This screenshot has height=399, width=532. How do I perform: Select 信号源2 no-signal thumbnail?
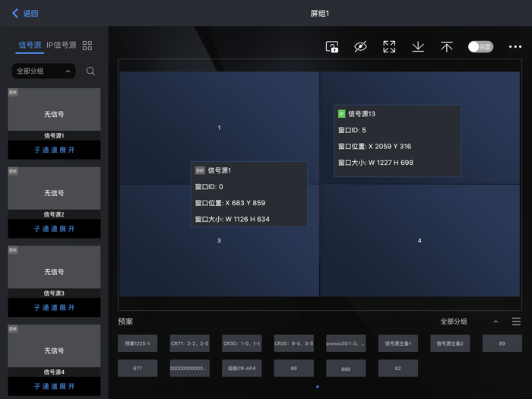point(54,188)
